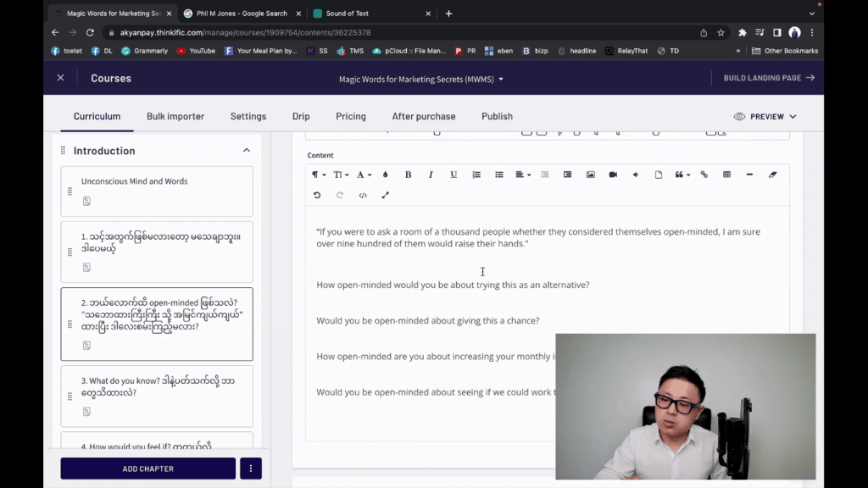This screenshot has width=868, height=488.
Task: Open the Bulk importer tab
Action: [175, 116]
